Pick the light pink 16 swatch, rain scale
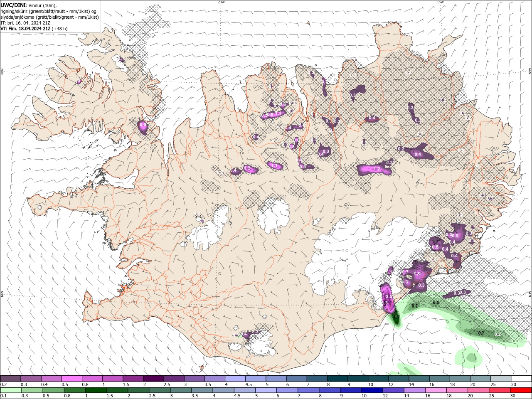The height and width of the screenshot is (399, 532). (x=435, y=390)
